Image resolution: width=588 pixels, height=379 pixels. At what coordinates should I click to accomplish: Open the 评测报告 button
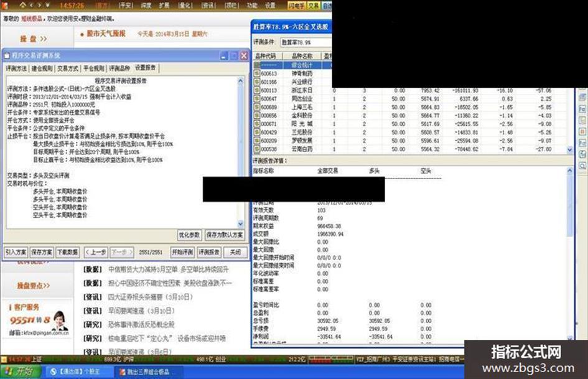coord(209,252)
